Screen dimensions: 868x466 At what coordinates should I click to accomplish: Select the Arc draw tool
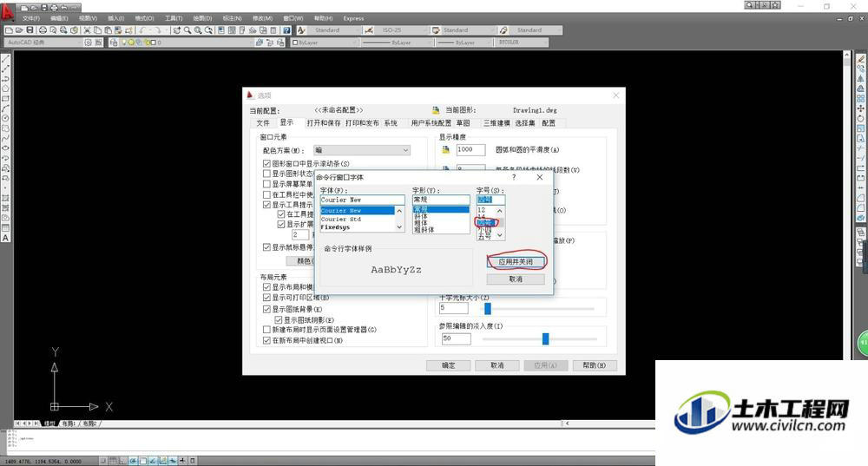coord(5,108)
